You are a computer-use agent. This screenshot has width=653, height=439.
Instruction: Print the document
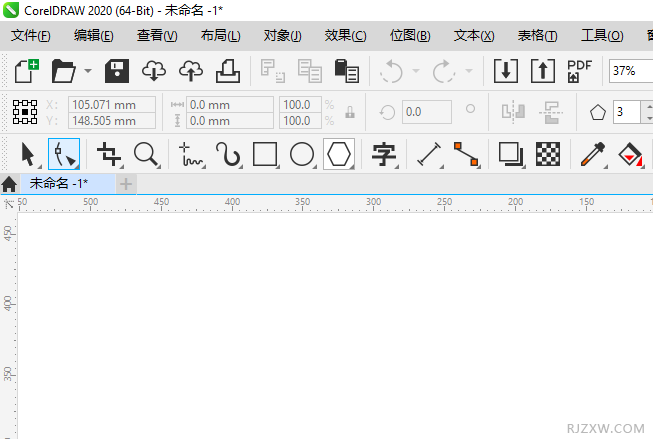click(x=228, y=71)
